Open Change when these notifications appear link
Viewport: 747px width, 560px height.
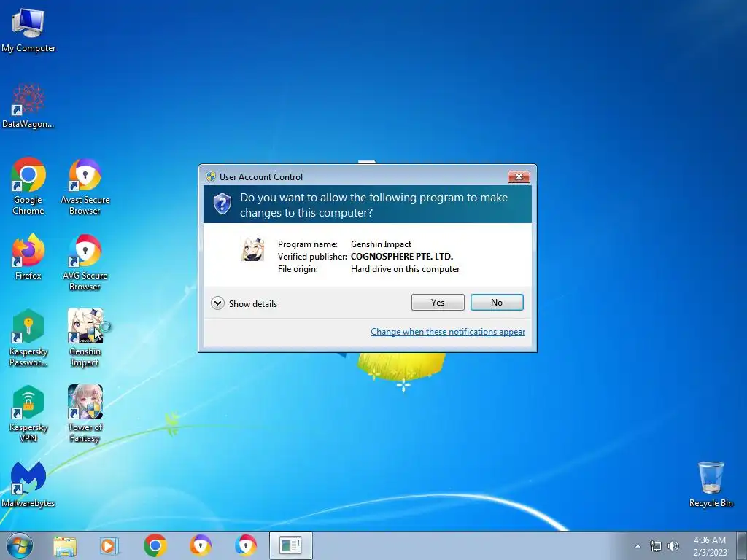448,332
